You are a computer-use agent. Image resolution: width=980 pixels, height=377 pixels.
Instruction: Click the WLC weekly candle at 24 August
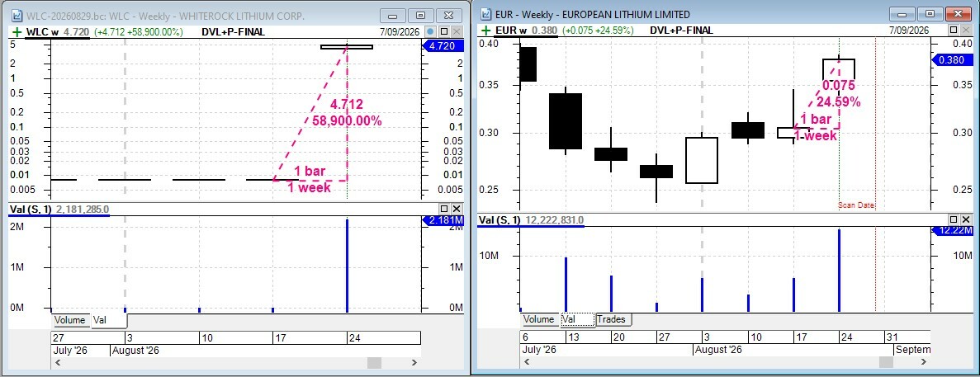[x=347, y=46]
